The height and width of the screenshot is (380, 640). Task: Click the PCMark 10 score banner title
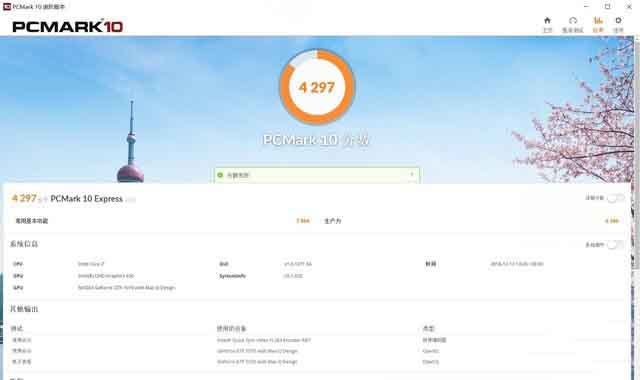tap(316, 140)
